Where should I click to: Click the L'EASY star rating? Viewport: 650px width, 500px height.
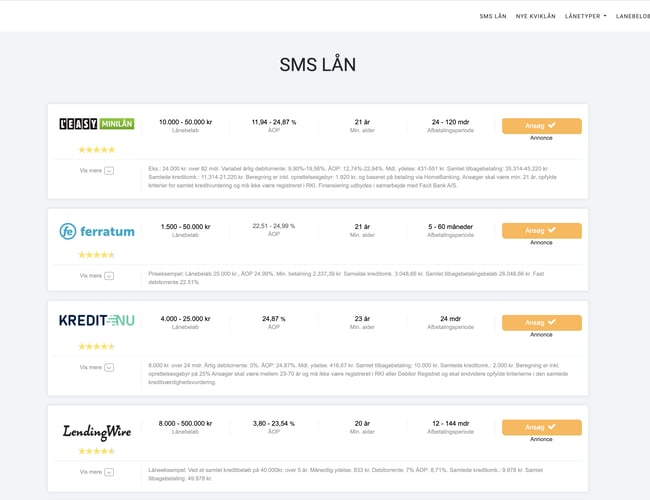coord(97,150)
